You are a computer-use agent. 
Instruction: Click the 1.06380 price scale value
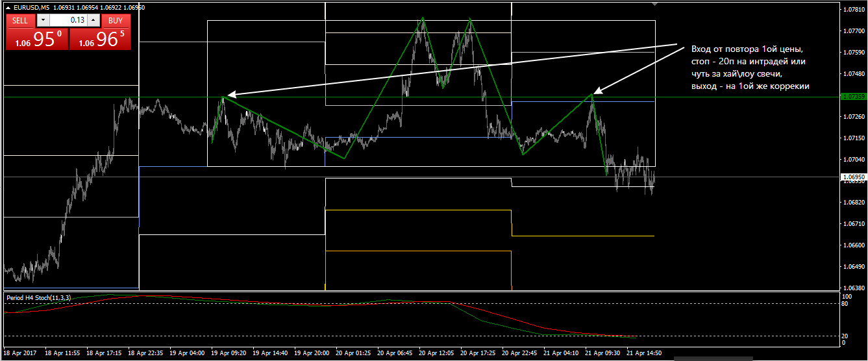[x=852, y=288]
